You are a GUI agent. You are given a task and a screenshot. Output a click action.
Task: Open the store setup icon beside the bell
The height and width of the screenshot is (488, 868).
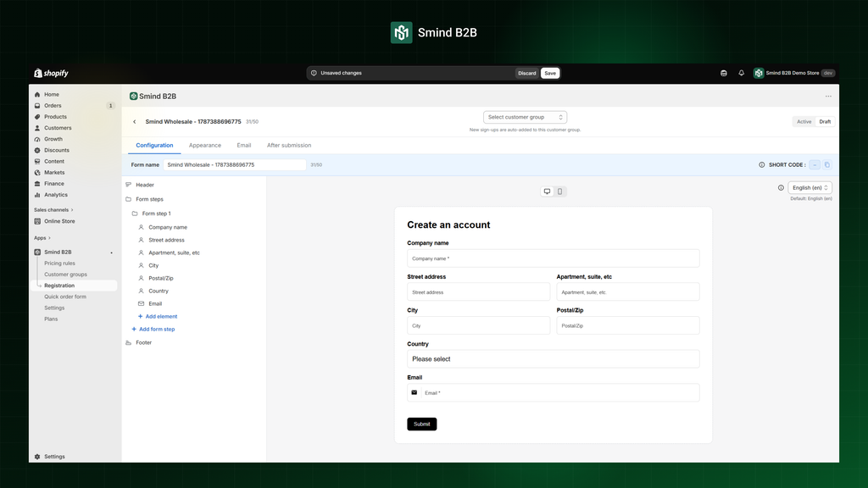[x=724, y=73]
